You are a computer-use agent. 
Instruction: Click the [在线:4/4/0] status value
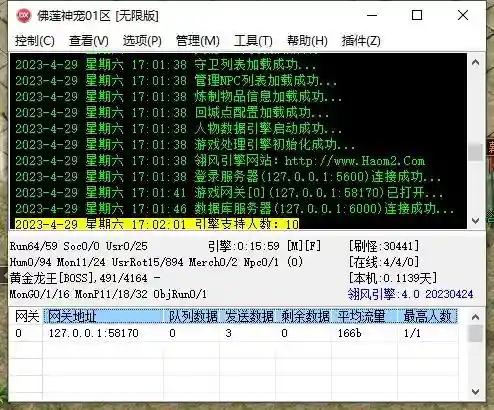pyautogui.click(x=384, y=262)
